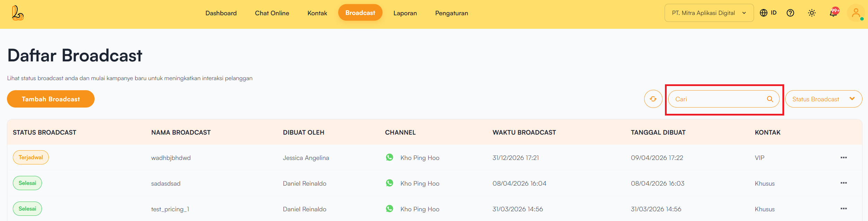The width and height of the screenshot is (868, 221).
Task: Open the help question mark icon
Action: tap(790, 13)
